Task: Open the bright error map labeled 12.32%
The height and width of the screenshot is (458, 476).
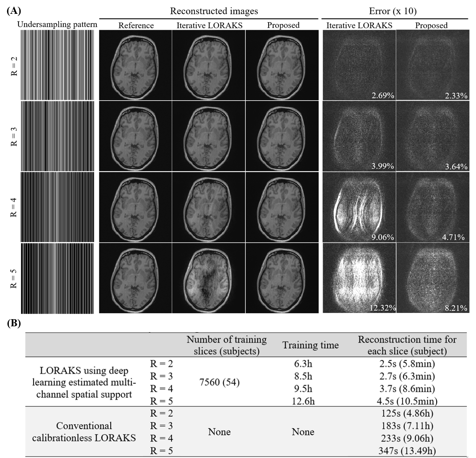Action: 359,278
